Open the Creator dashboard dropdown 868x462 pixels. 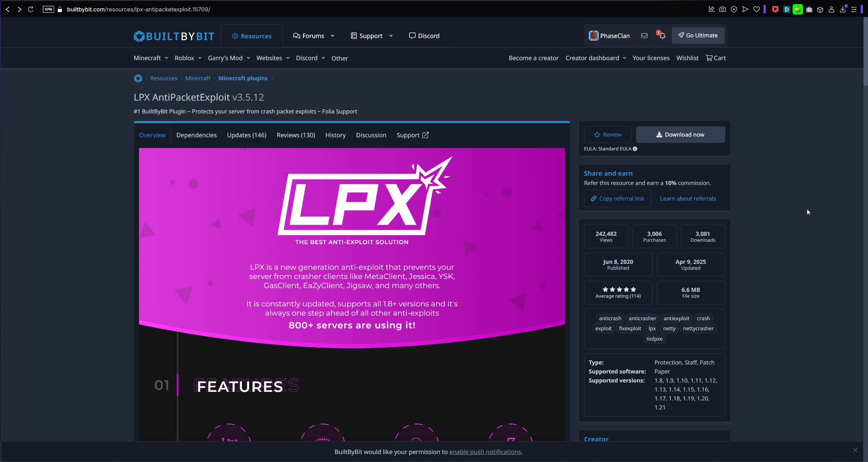(x=624, y=58)
